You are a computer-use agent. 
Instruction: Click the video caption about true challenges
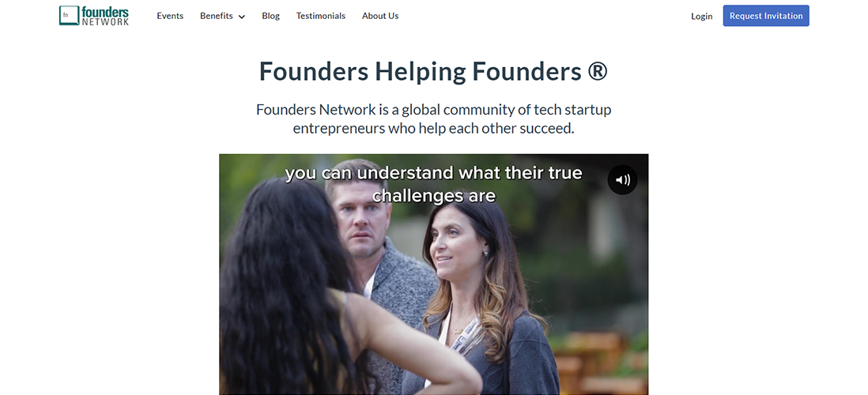pyautogui.click(x=433, y=184)
